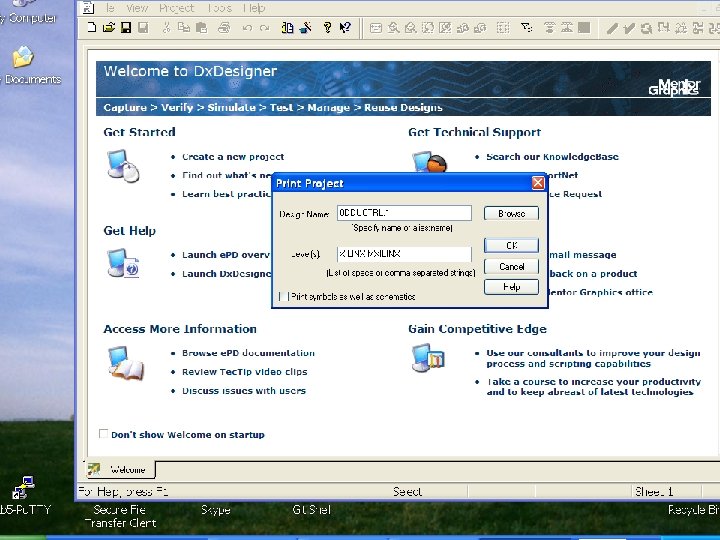The width and height of the screenshot is (720, 540).
Task: Click the greyed dotted grid box toolbar icon
Action: click(x=503, y=28)
